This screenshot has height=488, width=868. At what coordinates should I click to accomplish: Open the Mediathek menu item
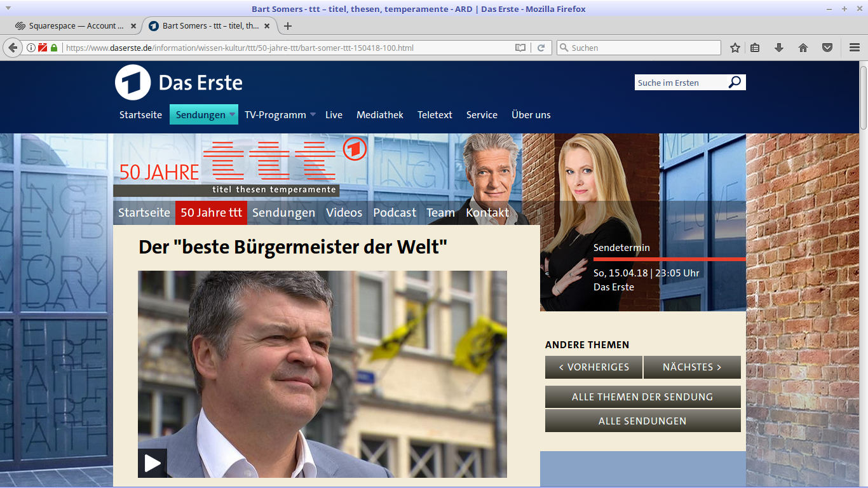click(x=380, y=115)
